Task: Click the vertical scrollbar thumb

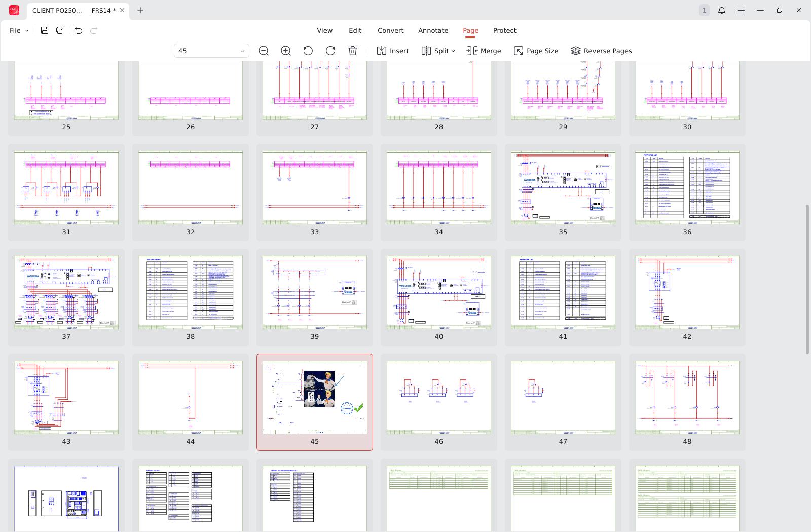Action: [807, 279]
